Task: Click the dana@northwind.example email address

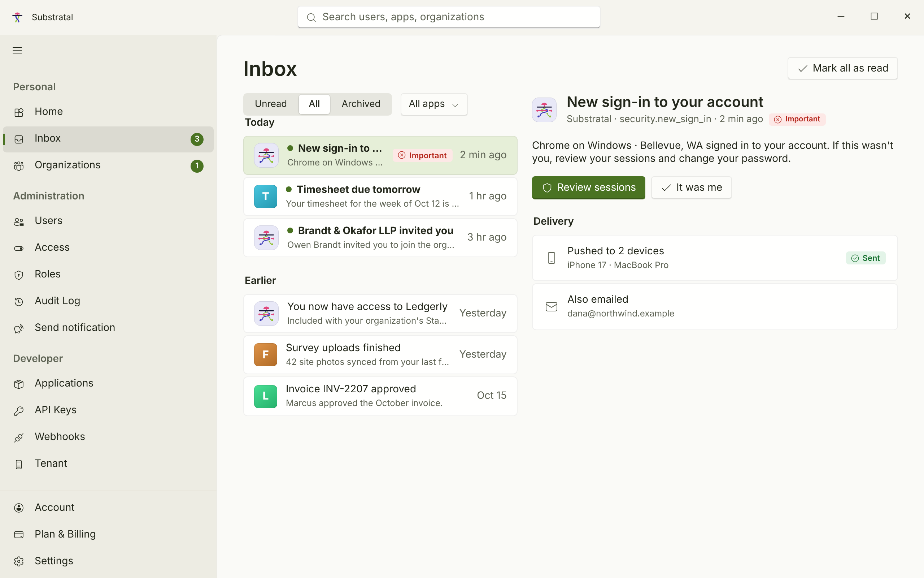Action: click(620, 314)
